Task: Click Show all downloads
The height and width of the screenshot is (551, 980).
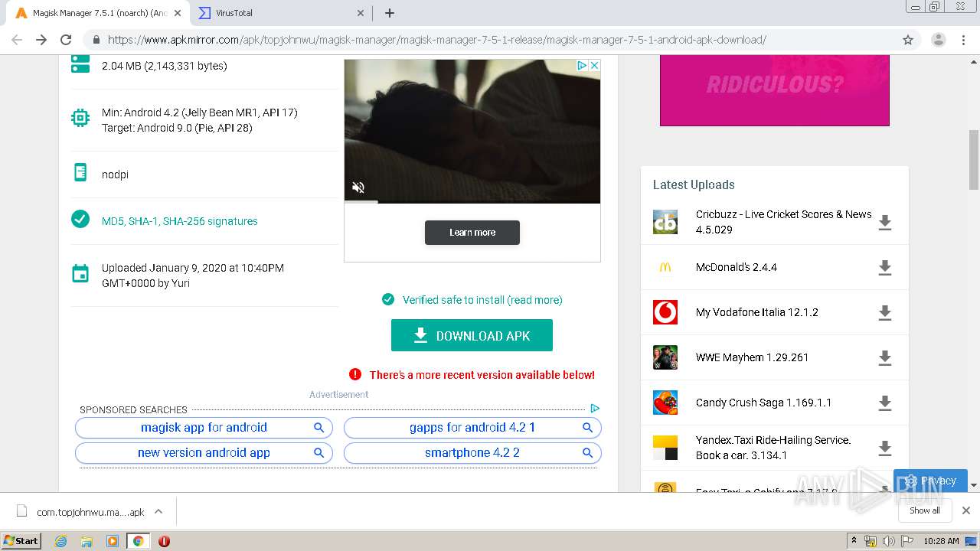Action: [x=925, y=510]
